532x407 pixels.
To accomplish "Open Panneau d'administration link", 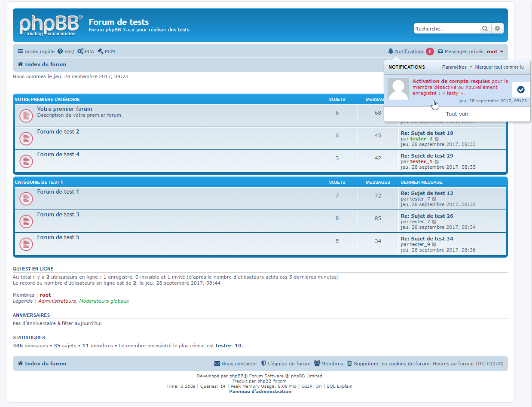I will click(x=260, y=392).
